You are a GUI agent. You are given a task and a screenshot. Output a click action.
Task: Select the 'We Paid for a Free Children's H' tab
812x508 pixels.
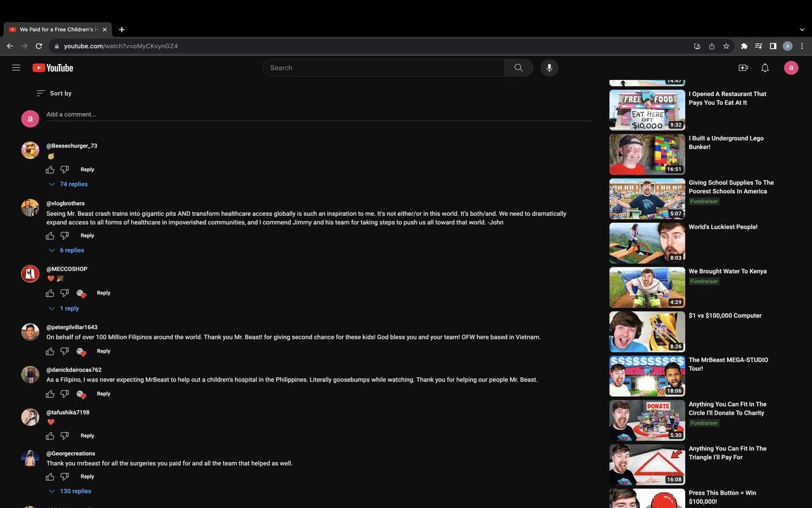coord(56,29)
